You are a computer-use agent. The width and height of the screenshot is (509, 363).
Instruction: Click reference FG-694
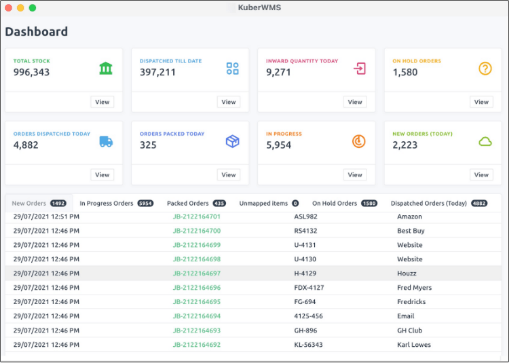click(x=305, y=302)
